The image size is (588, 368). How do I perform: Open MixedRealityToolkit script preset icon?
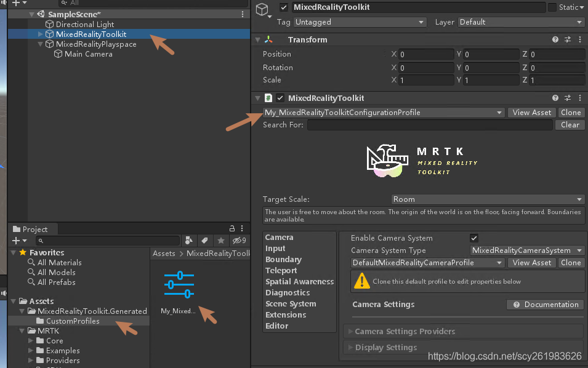568,98
